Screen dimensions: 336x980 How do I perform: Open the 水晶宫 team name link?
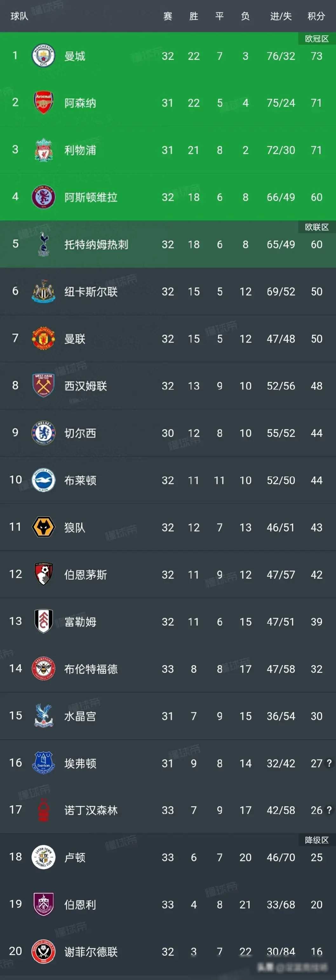point(80,716)
